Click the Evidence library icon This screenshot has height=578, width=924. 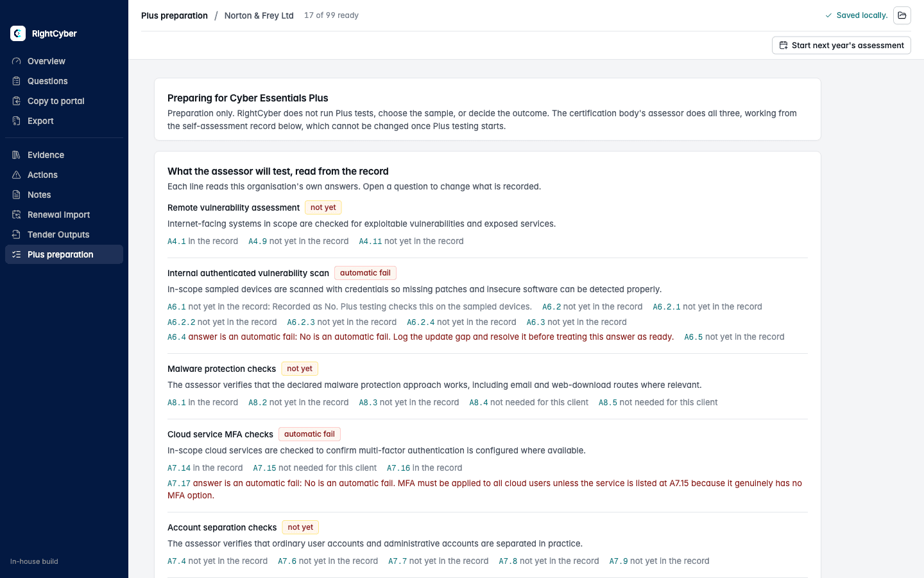point(17,155)
